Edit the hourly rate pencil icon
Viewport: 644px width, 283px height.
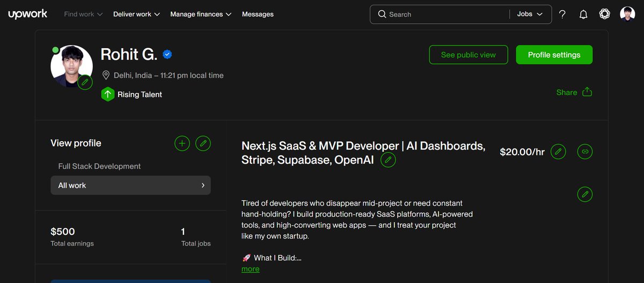558,152
